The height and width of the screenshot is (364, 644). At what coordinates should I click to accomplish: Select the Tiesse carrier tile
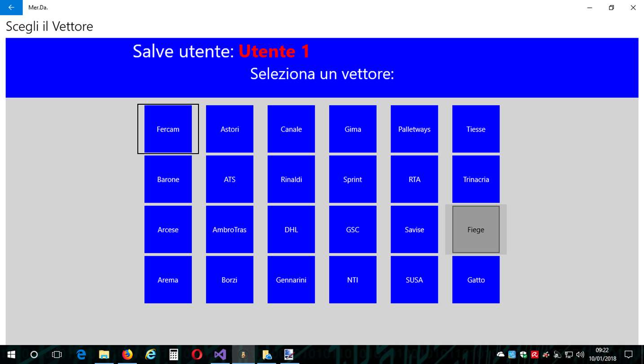click(x=476, y=129)
